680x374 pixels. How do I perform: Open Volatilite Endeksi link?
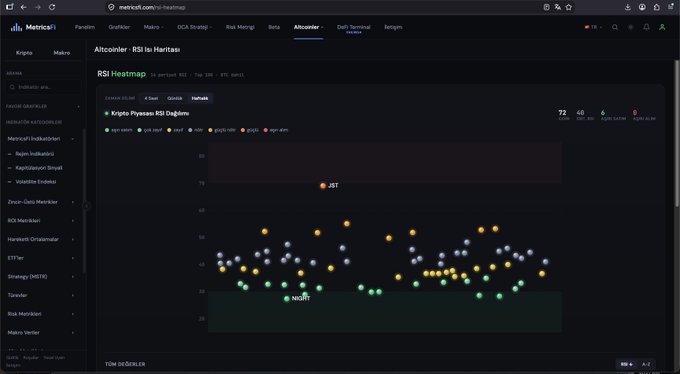pyautogui.click(x=36, y=181)
